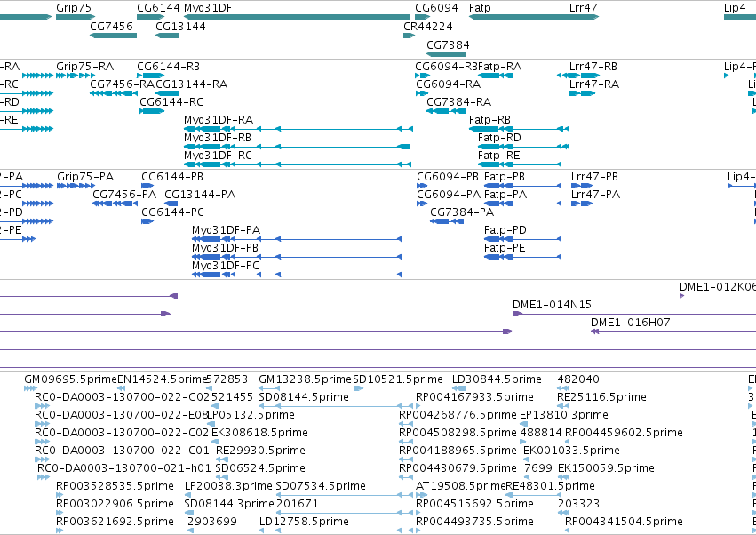Open the Grip75-RA transcript label
The image size is (756, 535).
pyautogui.click(x=85, y=67)
